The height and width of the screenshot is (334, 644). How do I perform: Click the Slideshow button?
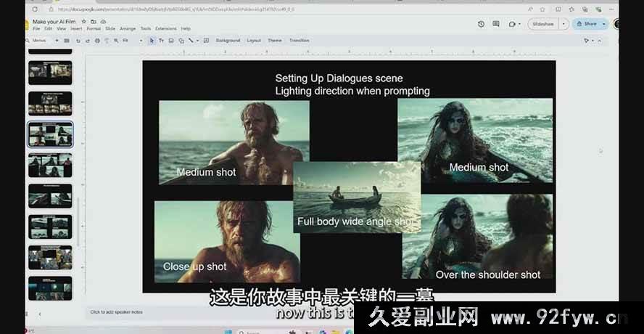543,24
